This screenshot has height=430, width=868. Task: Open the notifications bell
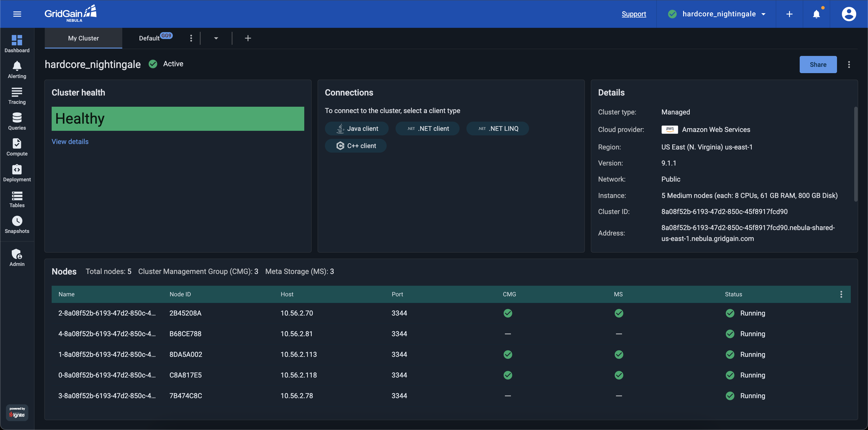816,14
